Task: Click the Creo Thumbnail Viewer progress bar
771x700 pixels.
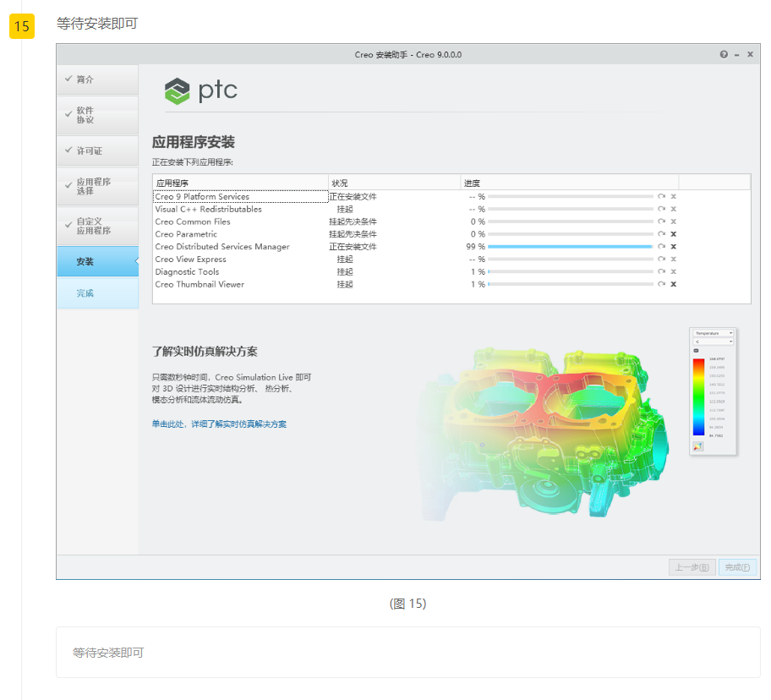Action: click(x=571, y=284)
